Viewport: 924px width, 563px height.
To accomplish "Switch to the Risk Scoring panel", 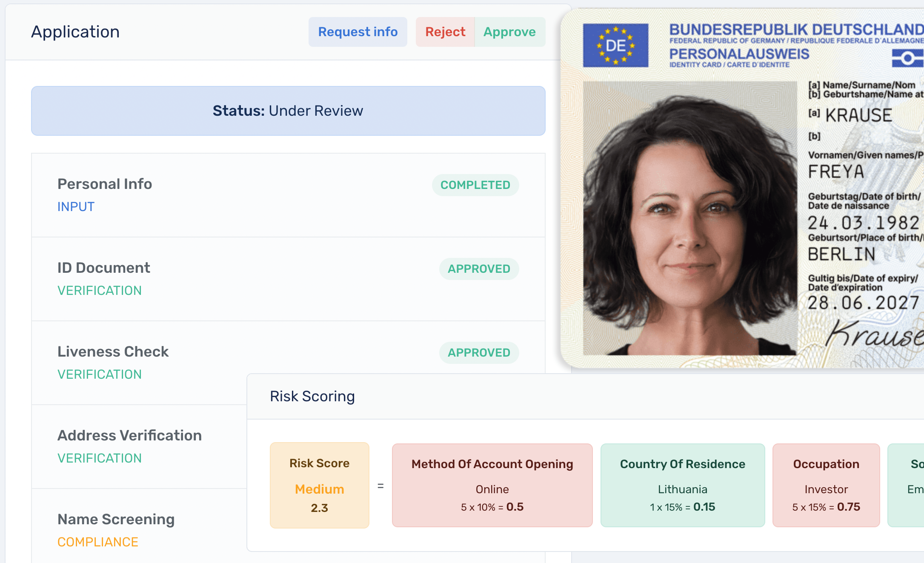I will pos(312,396).
